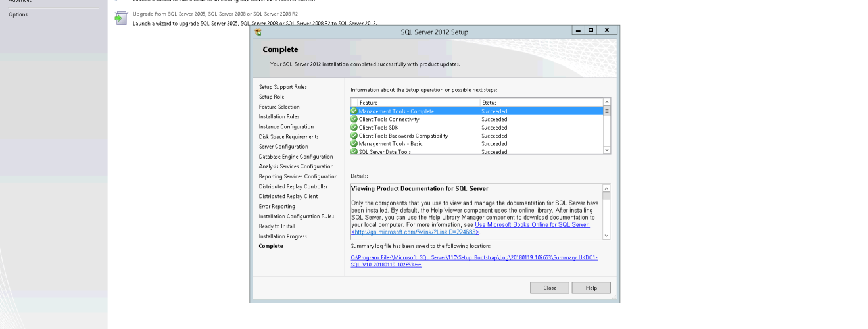Screen dimensions: 868x329
Task: Select Management Tools - Complete row
Action: (477, 111)
